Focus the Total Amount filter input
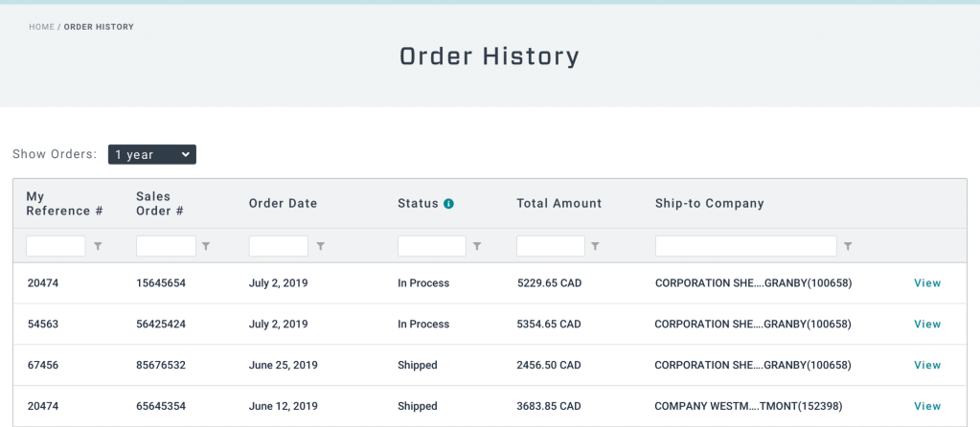Image resolution: width=980 pixels, height=427 pixels. coord(550,246)
